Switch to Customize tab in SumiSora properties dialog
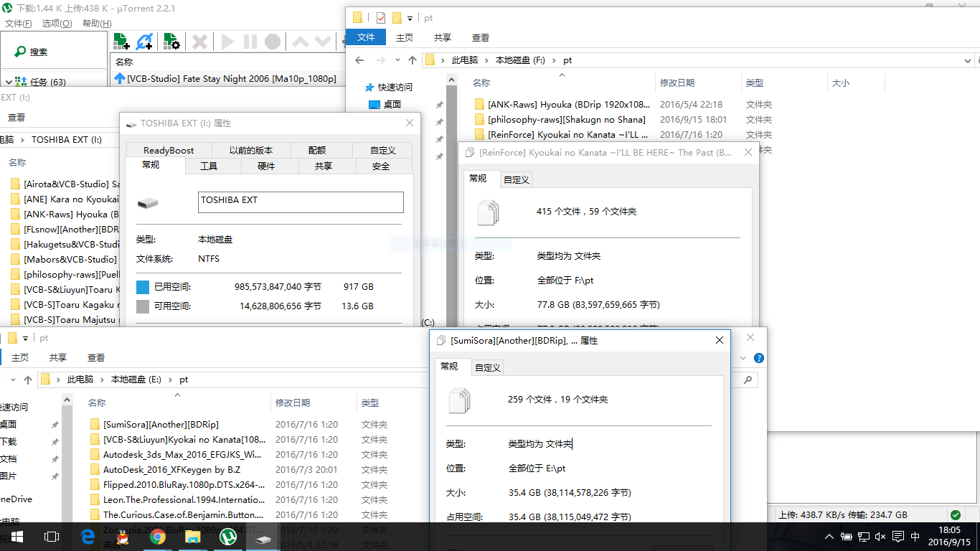980x551 pixels. [487, 367]
